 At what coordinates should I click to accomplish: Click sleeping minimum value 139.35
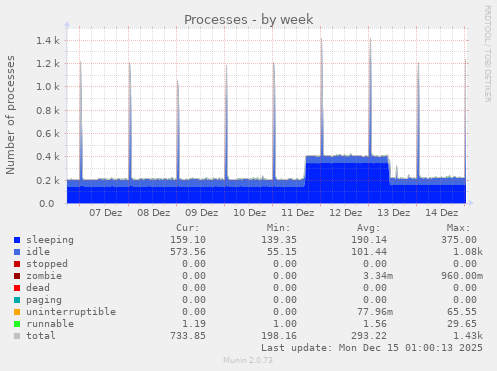pos(279,240)
